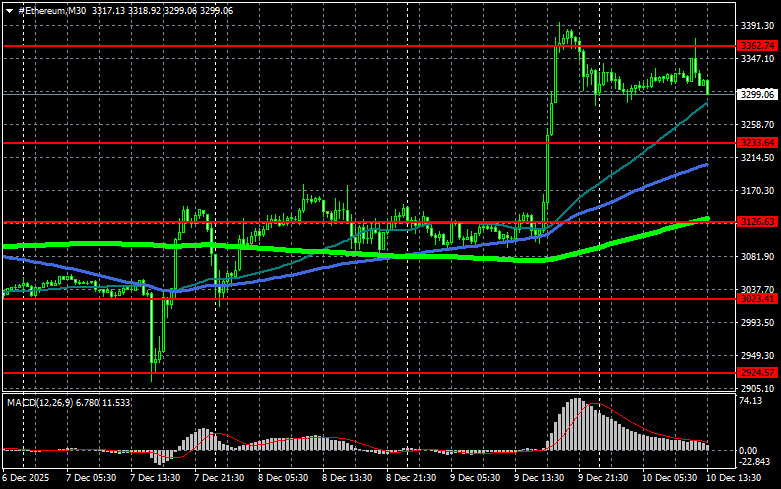Image resolution: width=781 pixels, height=489 pixels.
Task: Click the -22.843 MACD scale value
Action: (x=754, y=462)
